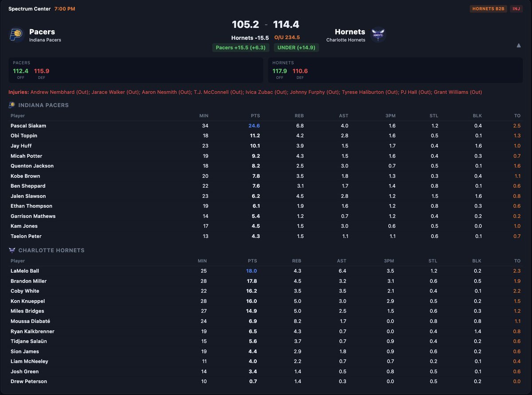
Task: Click the Pacers team name heading
Action: pyautogui.click(x=42, y=32)
